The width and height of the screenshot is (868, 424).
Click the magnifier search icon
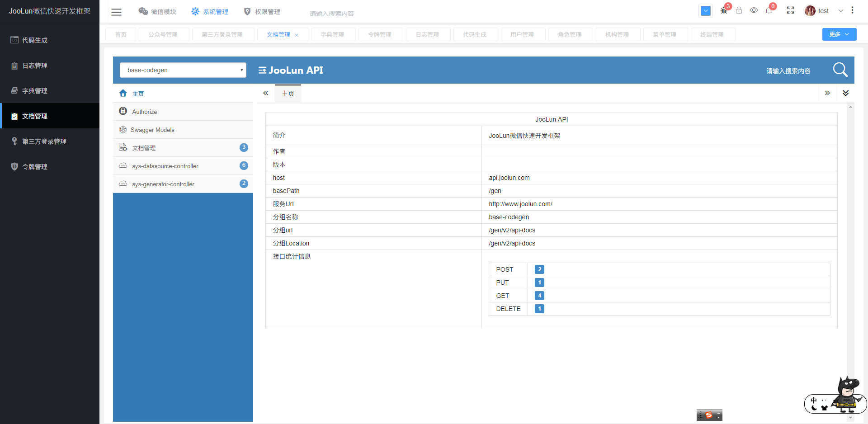point(840,70)
